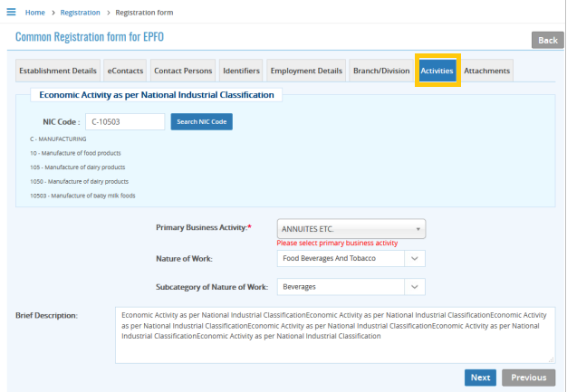Image resolution: width=567 pixels, height=392 pixels.
Task: Switch to Identifiers tab
Action: pyautogui.click(x=242, y=71)
